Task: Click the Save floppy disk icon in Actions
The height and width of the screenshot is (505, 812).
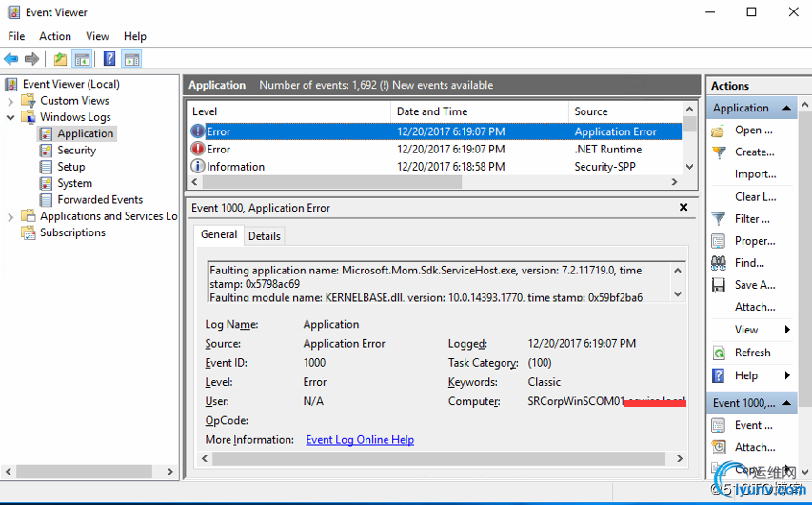Action: click(x=719, y=285)
